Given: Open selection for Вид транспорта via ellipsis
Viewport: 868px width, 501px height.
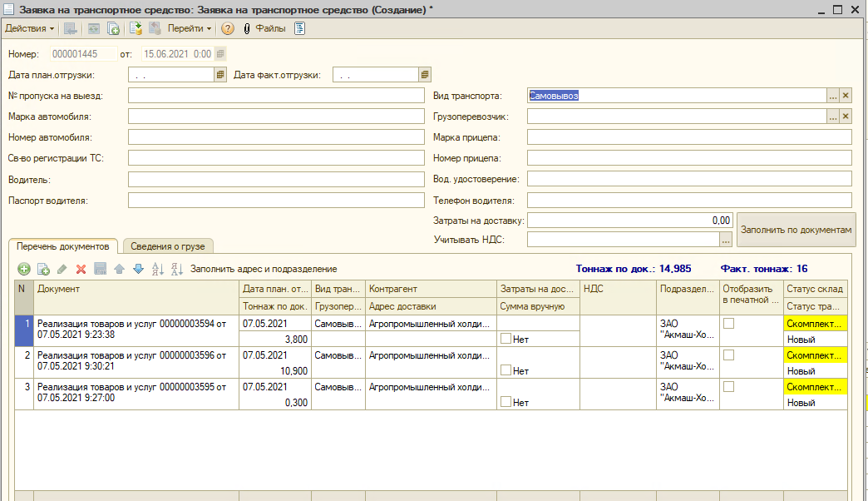Looking at the screenshot, I should 833,96.
